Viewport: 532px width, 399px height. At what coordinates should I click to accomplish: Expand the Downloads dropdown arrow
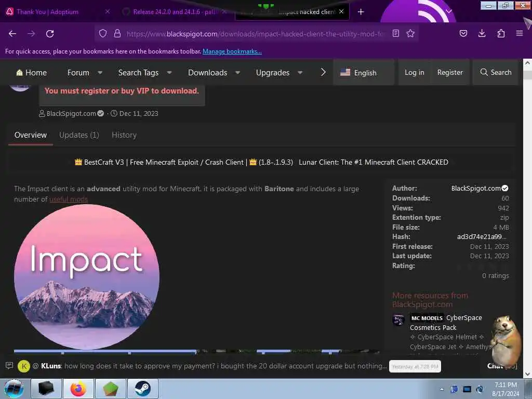tap(238, 72)
